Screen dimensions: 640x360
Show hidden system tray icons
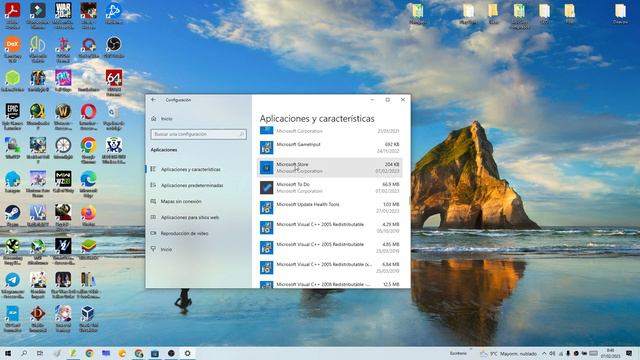tap(544, 353)
